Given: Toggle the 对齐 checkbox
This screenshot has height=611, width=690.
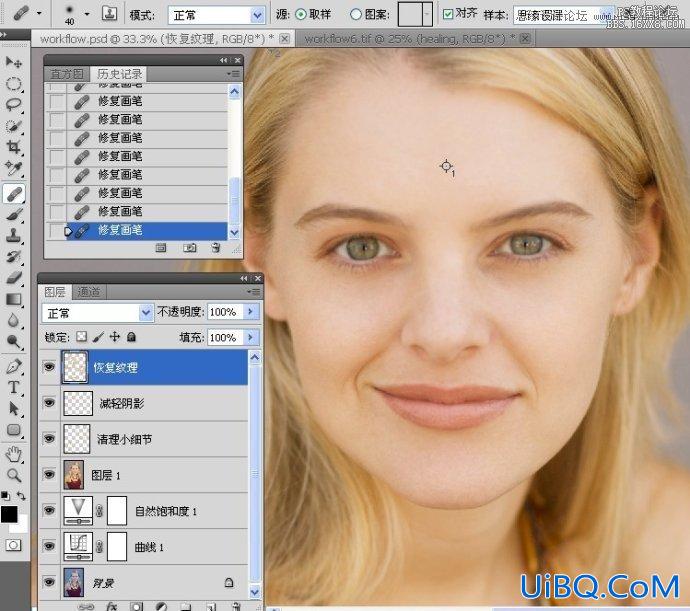Looking at the screenshot, I should pyautogui.click(x=448, y=14).
